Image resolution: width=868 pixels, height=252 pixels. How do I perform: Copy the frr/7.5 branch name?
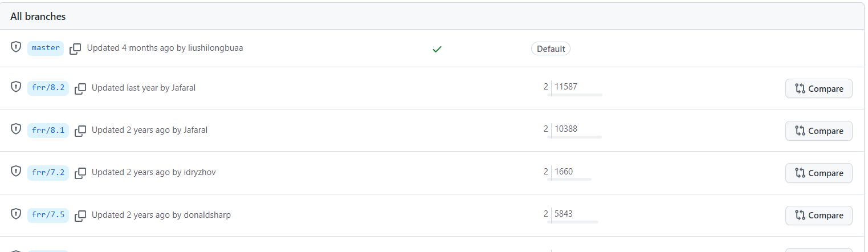coord(80,216)
